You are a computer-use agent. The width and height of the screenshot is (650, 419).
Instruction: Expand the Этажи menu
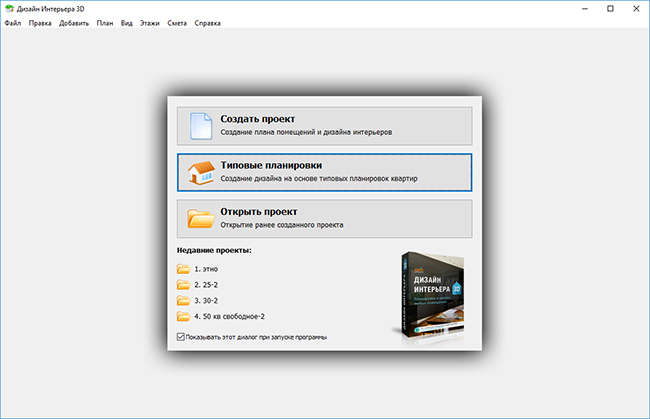pyautogui.click(x=150, y=23)
